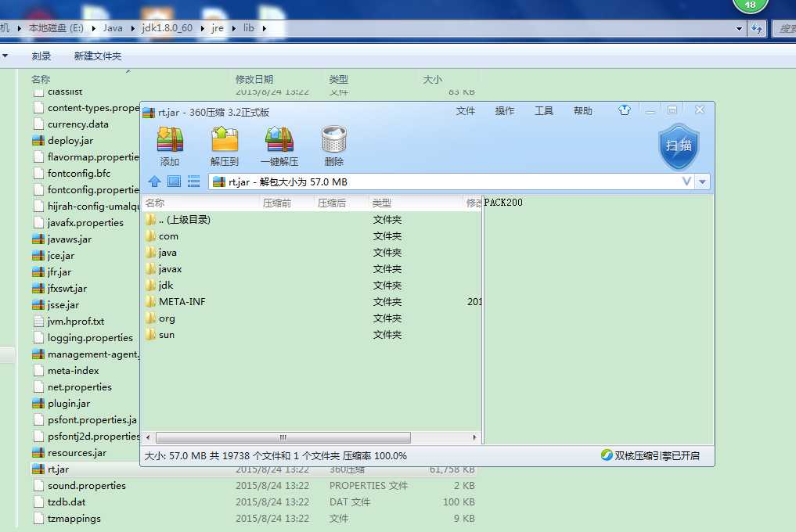Select resources.jar in the Explorer list
Screen dimensions: 796x532
coord(77,453)
